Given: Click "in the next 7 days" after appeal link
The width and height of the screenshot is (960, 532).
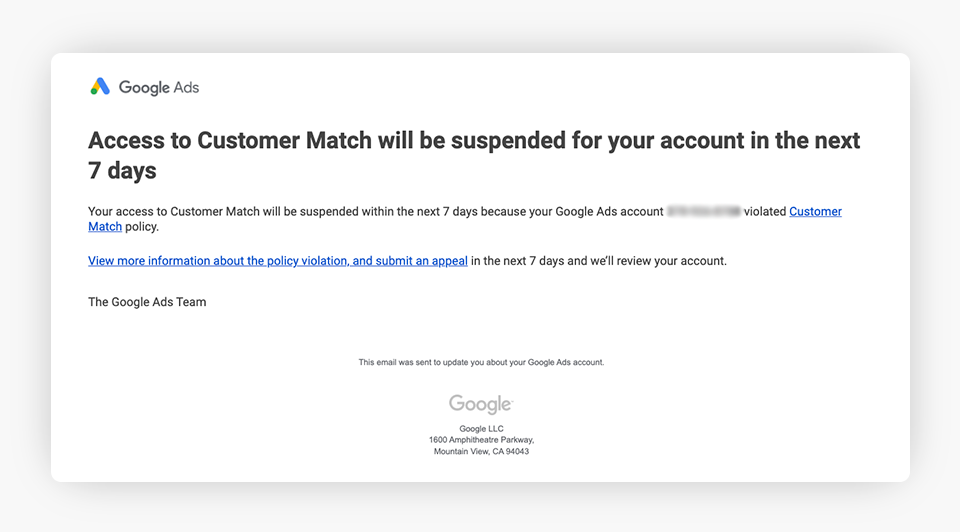Looking at the screenshot, I should 520,261.
